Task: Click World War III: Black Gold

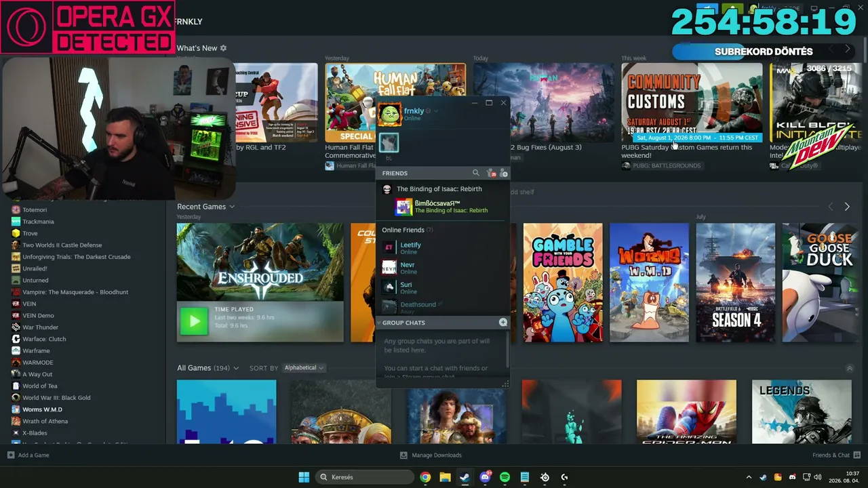Action: pyautogui.click(x=56, y=398)
